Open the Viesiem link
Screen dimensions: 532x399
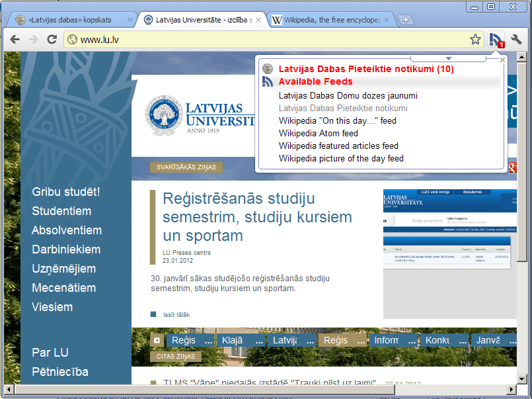pos(52,307)
